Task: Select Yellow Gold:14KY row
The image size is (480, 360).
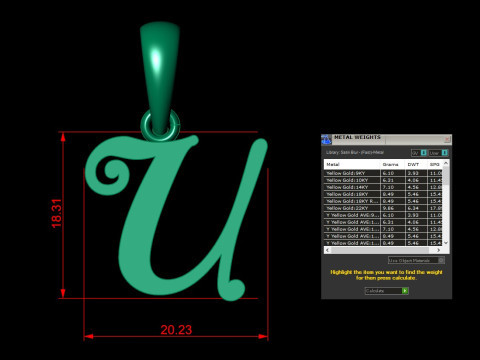Action: [383, 187]
